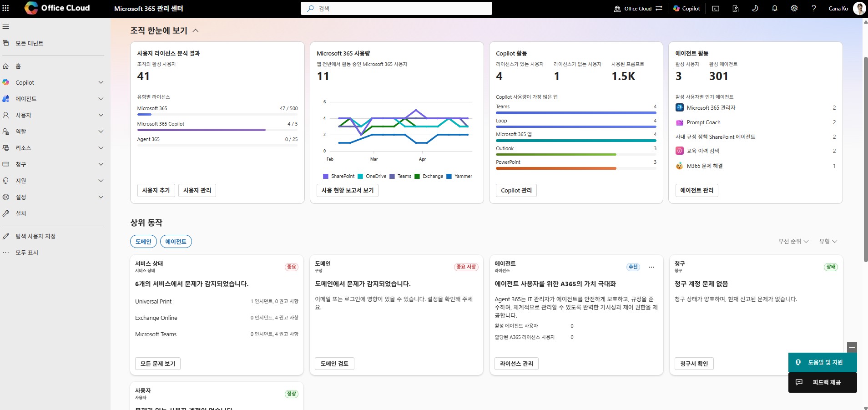The width and height of the screenshot is (868, 410).
Task: Open the 피드백 제공 feedback form
Action: (x=823, y=382)
